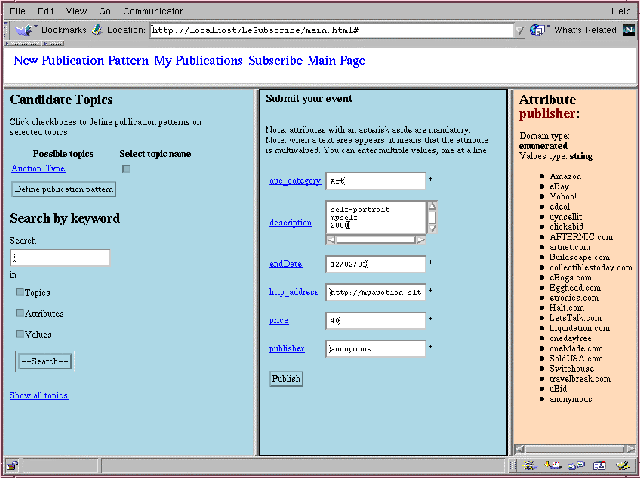Click the Show all topics link
Viewport: 640px width, 480px height.
click(x=39, y=395)
